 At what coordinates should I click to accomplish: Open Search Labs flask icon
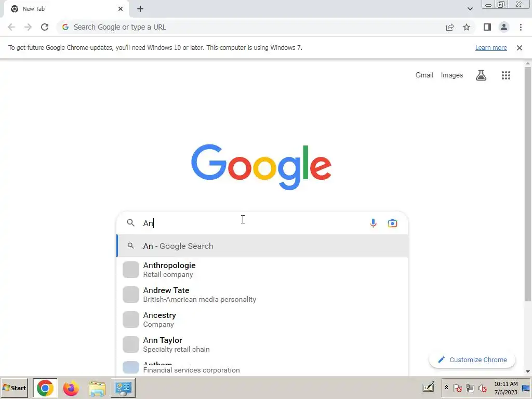click(x=481, y=75)
